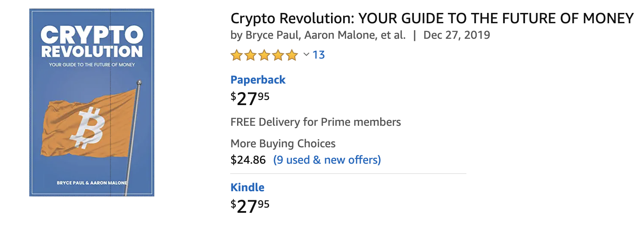Click the CRYPTO REVOLUTION cover title text

[91, 42]
